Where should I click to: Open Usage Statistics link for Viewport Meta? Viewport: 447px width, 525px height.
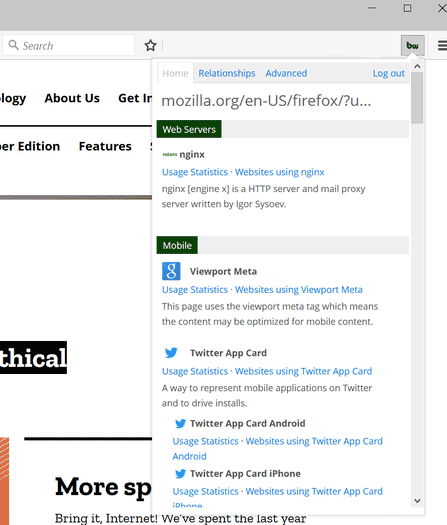coord(195,290)
